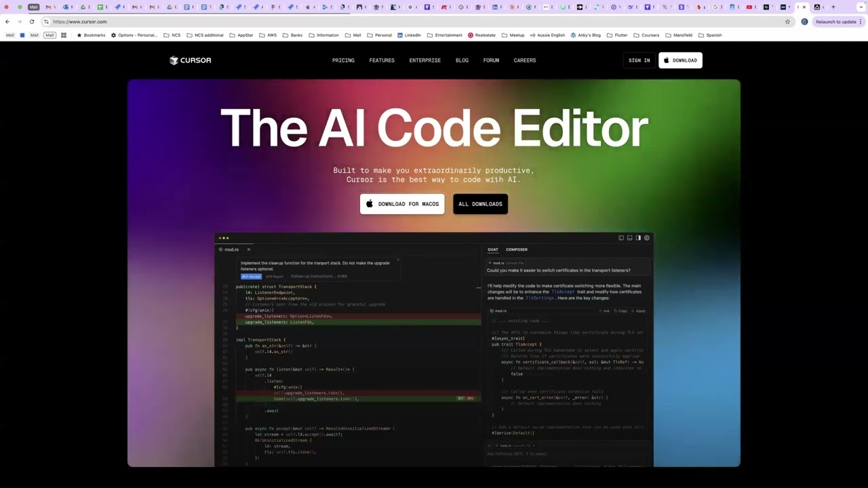The width and height of the screenshot is (868, 488).
Task: Go back with the browser back arrow
Action: 7,22
